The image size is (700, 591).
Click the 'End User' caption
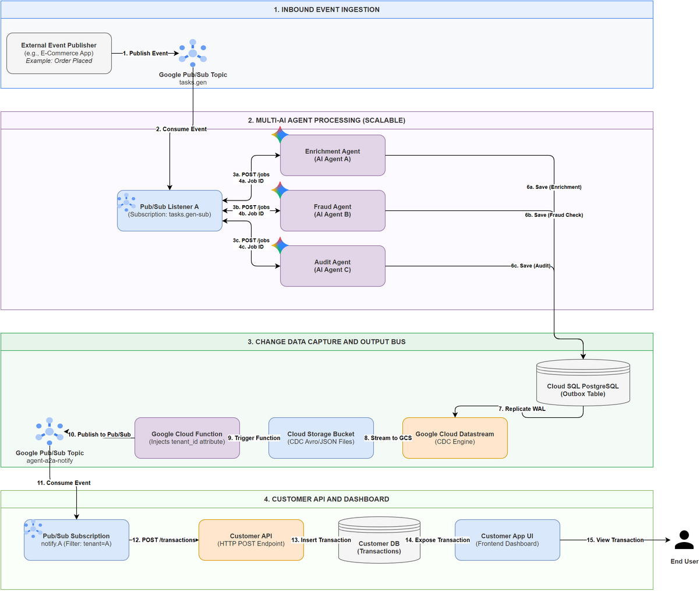pos(684,561)
